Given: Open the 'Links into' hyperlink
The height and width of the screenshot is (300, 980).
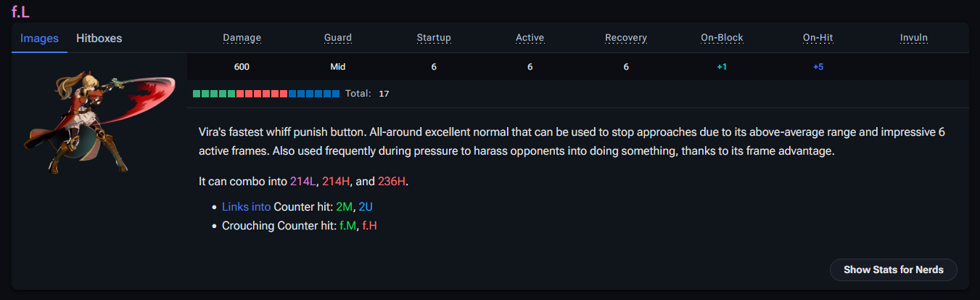Looking at the screenshot, I should click(x=246, y=207).
